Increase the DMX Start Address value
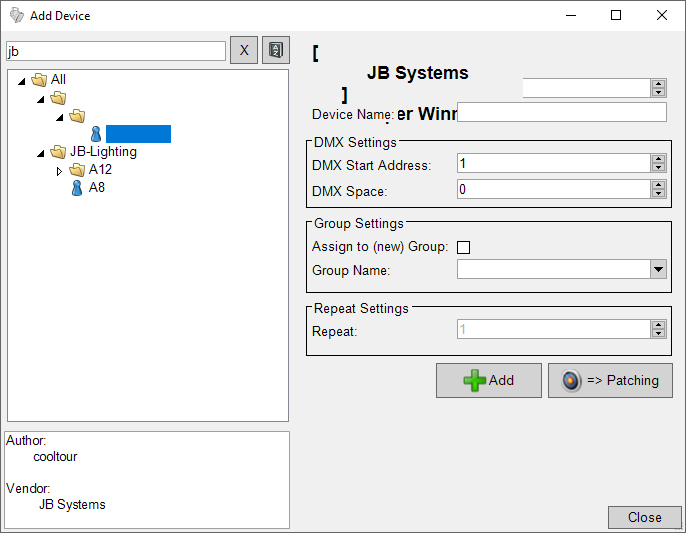Image resolution: width=686 pixels, height=533 pixels. pos(658,159)
